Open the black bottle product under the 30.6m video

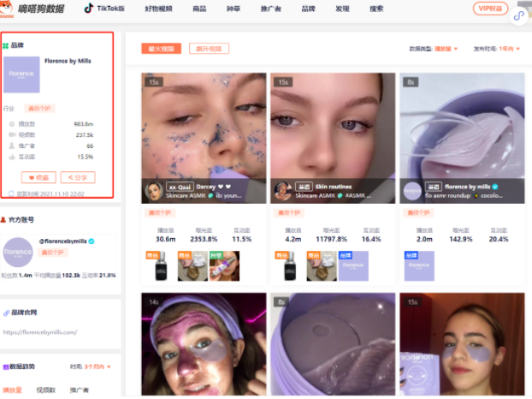(161, 266)
